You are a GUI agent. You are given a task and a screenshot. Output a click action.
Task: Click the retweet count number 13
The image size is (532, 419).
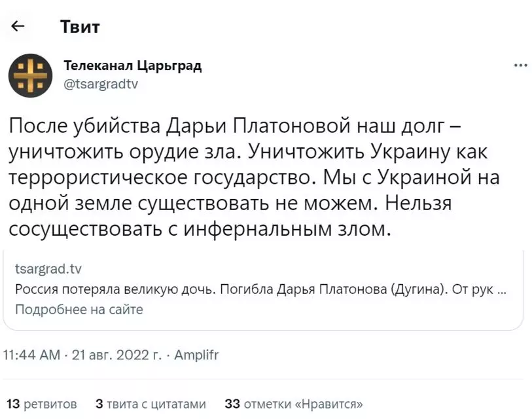[x=13, y=404]
